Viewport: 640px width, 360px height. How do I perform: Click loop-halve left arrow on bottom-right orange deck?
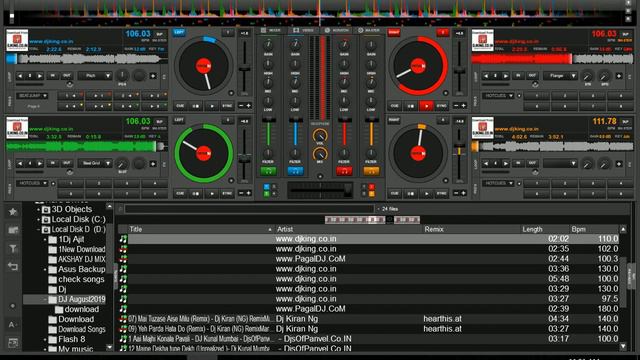486,164
